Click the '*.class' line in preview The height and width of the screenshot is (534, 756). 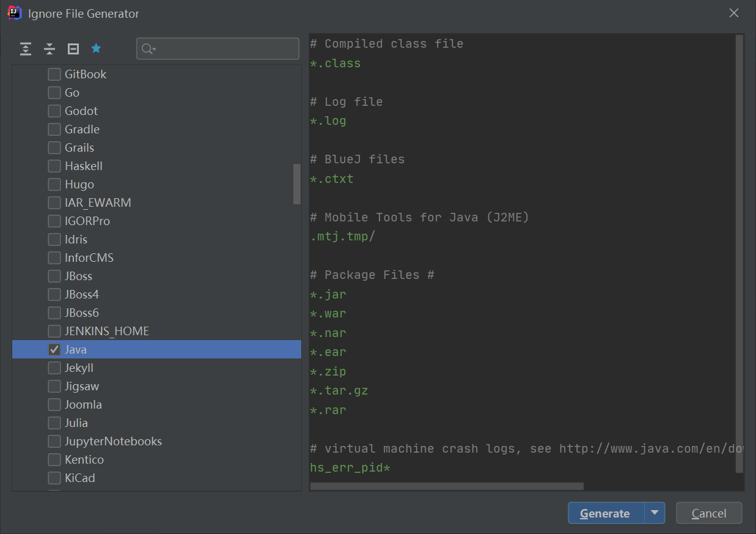click(336, 63)
